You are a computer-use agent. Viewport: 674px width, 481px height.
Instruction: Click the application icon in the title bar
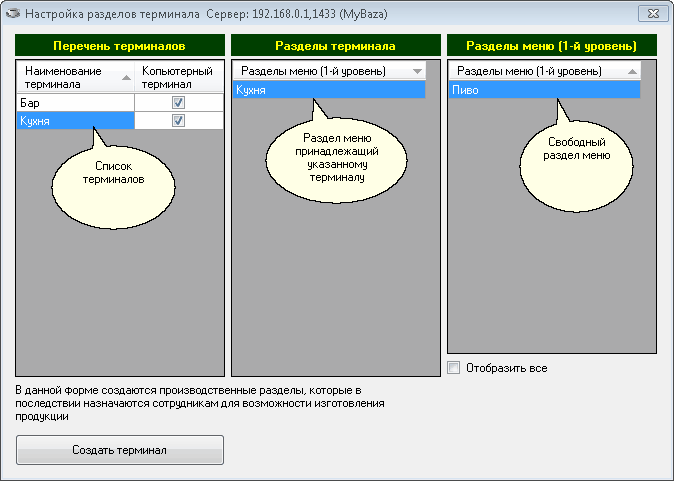[x=12, y=16]
